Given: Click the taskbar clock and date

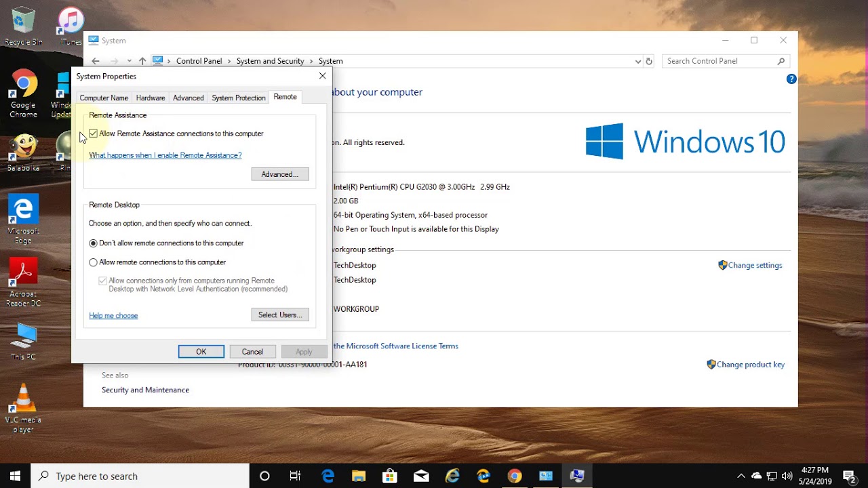Looking at the screenshot, I should tap(815, 476).
